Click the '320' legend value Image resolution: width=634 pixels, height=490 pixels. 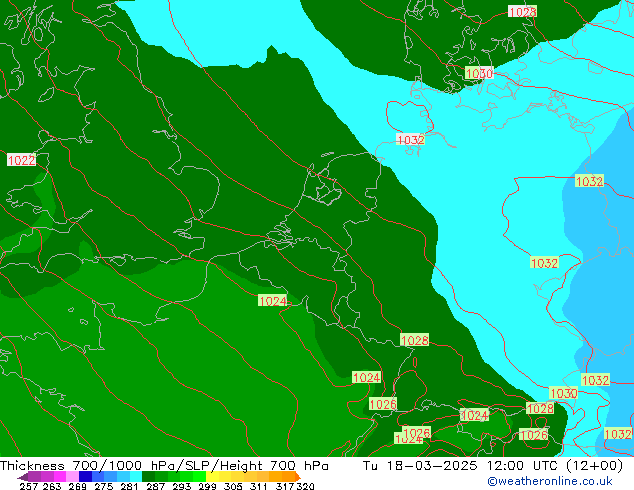coord(305,486)
